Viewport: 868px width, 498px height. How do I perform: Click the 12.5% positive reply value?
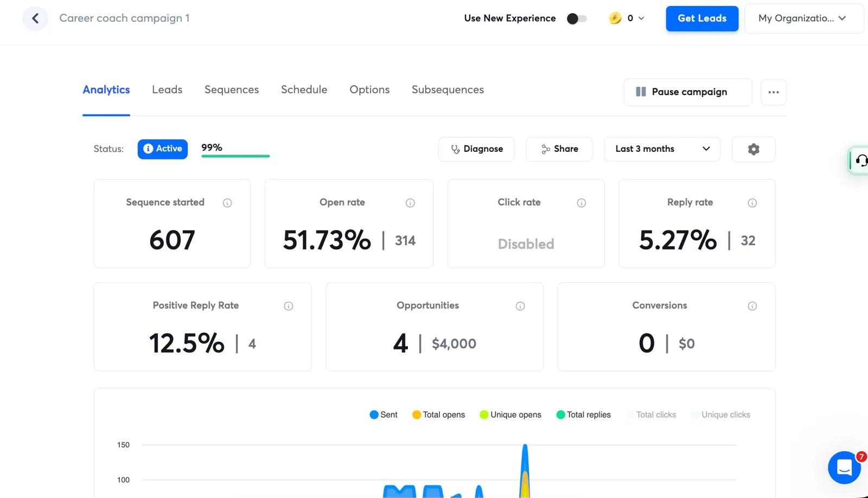click(x=187, y=343)
